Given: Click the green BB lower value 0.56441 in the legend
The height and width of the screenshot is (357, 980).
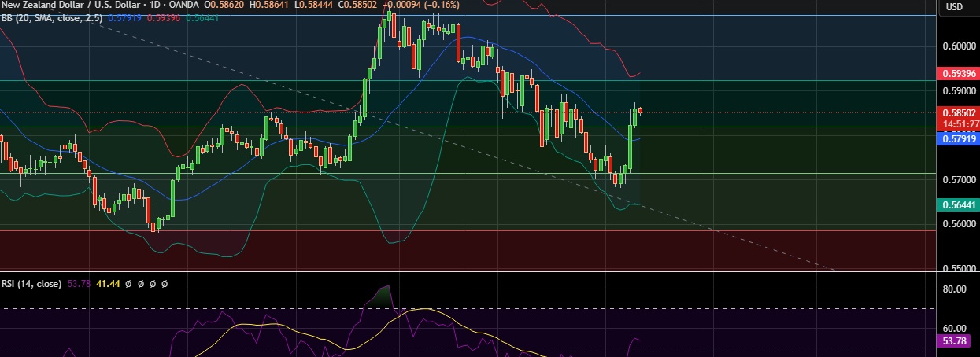Looking at the screenshot, I should (x=202, y=17).
